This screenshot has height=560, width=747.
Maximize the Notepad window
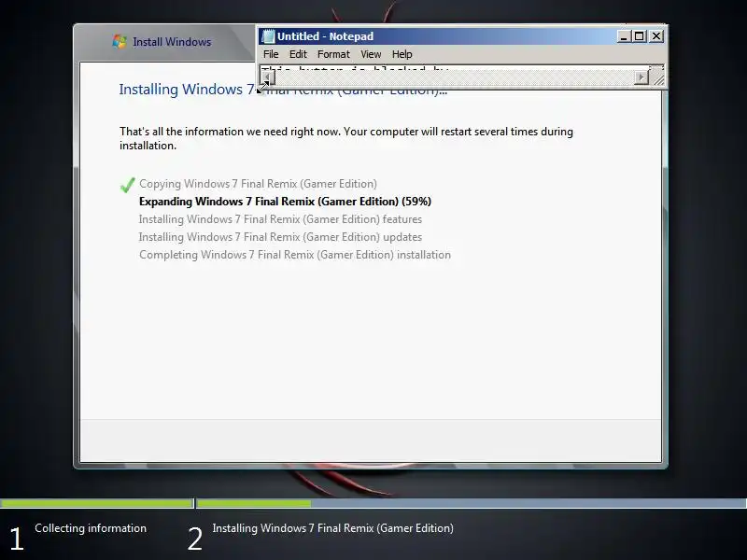pyautogui.click(x=640, y=36)
